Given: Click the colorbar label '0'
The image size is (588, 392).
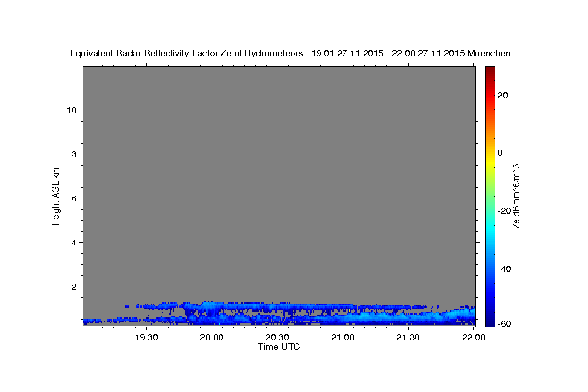Looking at the screenshot, I should 500,153.
